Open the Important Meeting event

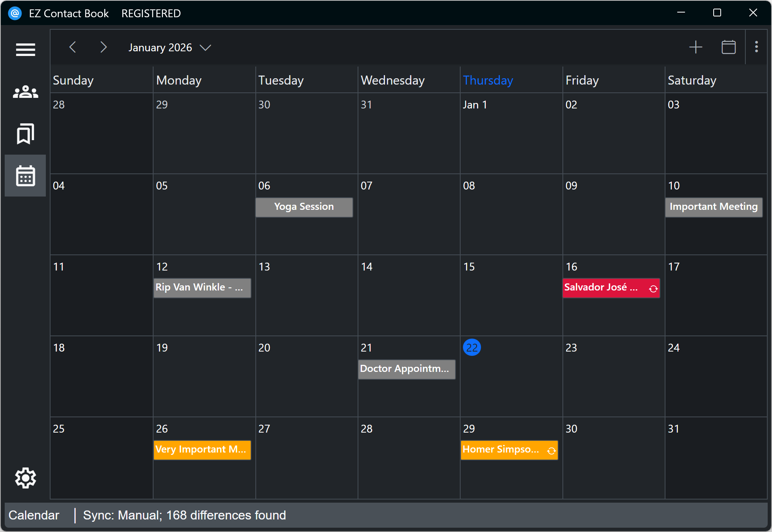click(713, 207)
